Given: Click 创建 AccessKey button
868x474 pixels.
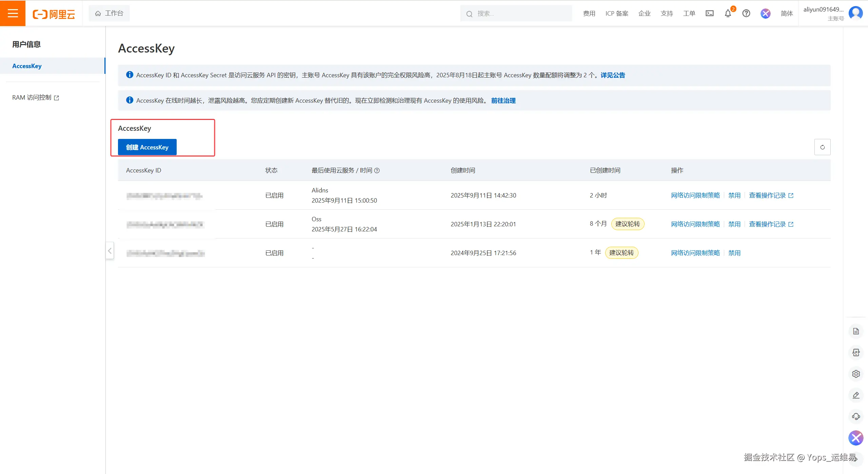Looking at the screenshot, I should [147, 147].
